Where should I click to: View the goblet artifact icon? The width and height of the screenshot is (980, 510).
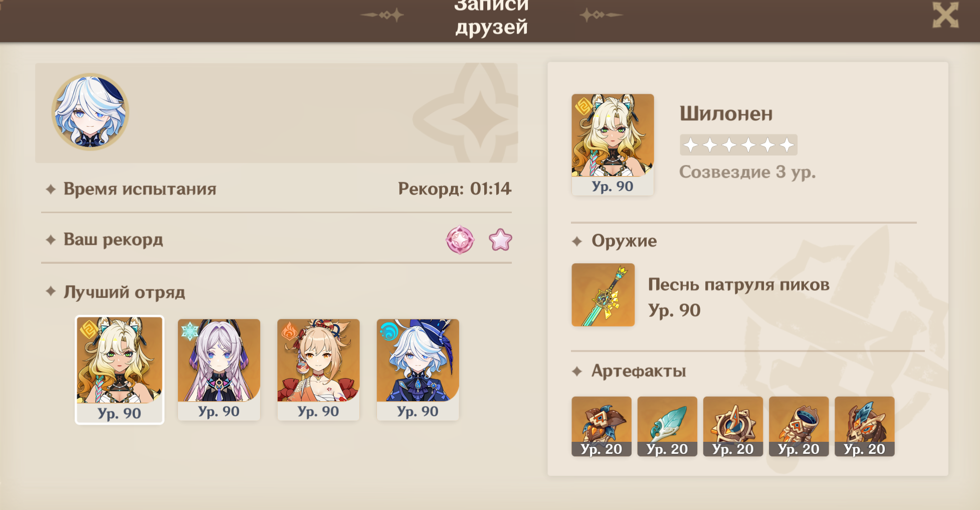point(799,426)
